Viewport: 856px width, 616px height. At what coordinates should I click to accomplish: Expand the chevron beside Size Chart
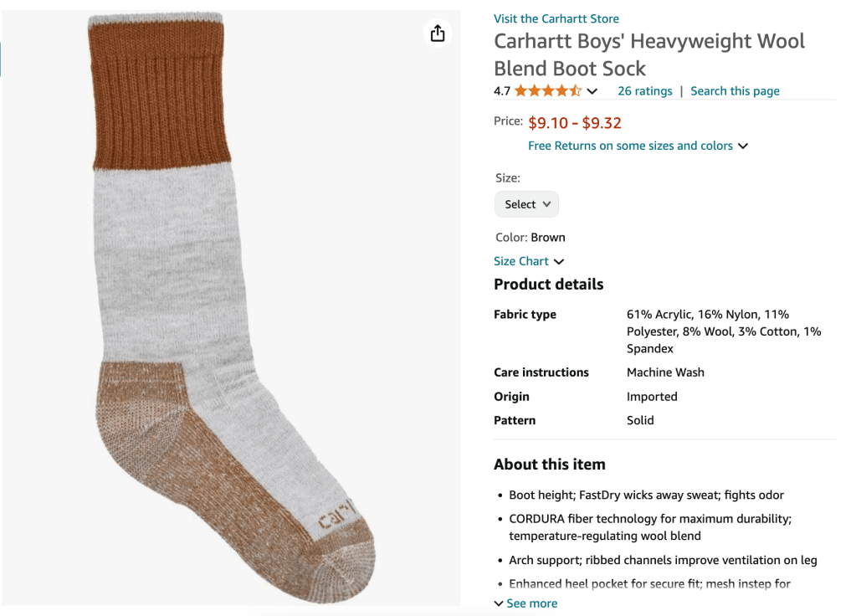pyautogui.click(x=559, y=262)
